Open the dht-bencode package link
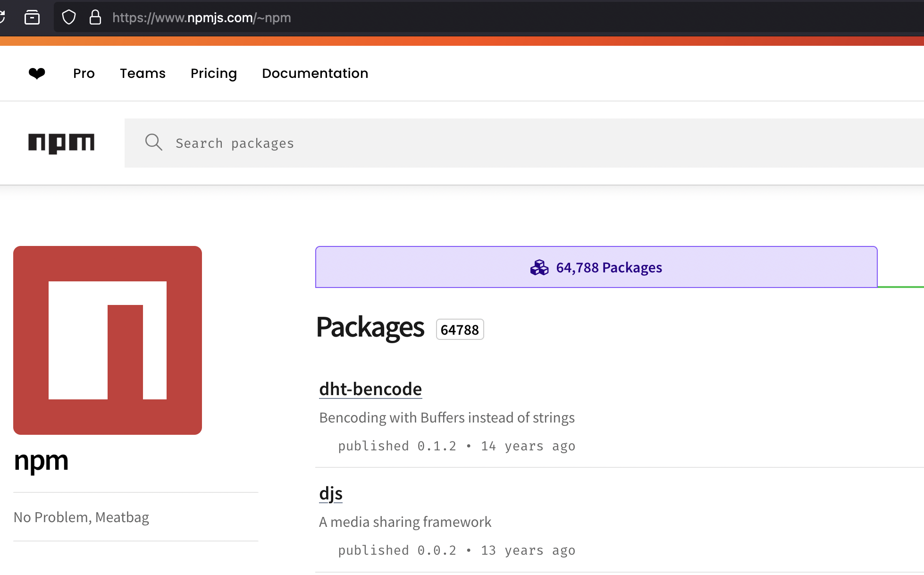924x575 pixels. click(370, 389)
